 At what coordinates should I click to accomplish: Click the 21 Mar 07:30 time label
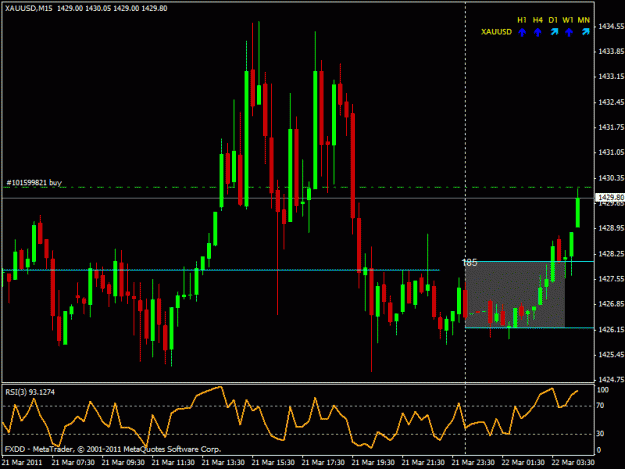click(73, 462)
